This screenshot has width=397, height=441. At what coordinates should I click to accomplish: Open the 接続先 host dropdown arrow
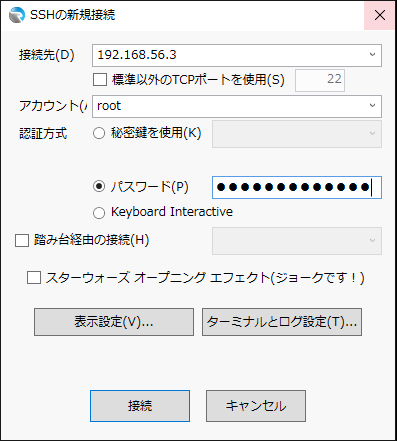(x=372, y=55)
